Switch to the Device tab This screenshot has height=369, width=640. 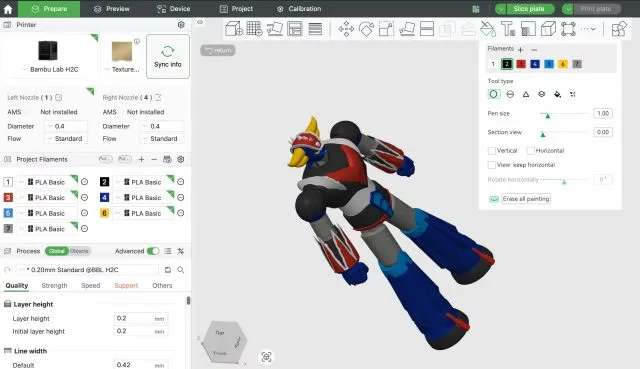click(174, 9)
